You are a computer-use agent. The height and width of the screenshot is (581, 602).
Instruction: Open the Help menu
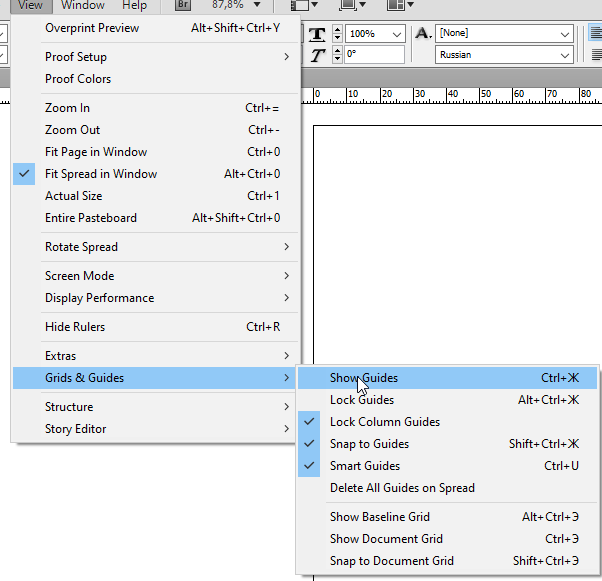134,5
